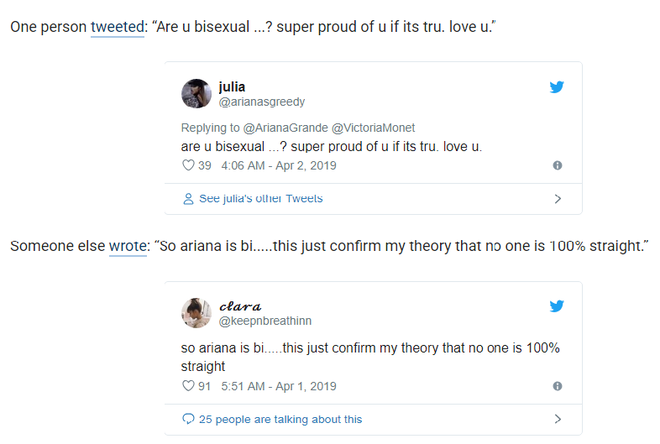Open info icon on clara's tweet
The height and width of the screenshot is (444, 660).
pyautogui.click(x=557, y=386)
